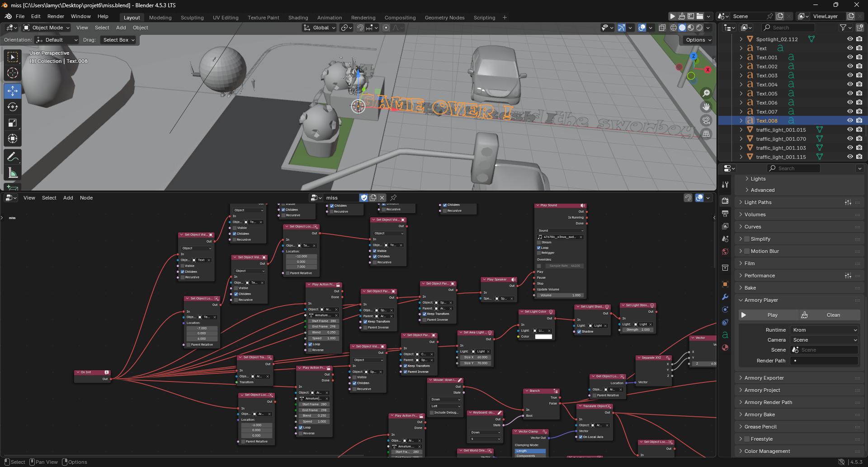868x467 pixels.
Task: Disable render for Text.003 camera icon
Action: tap(859, 75)
